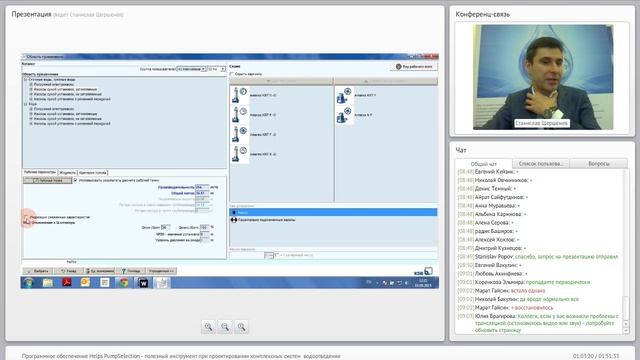Click the 'Рабочая точка' button

48,180
